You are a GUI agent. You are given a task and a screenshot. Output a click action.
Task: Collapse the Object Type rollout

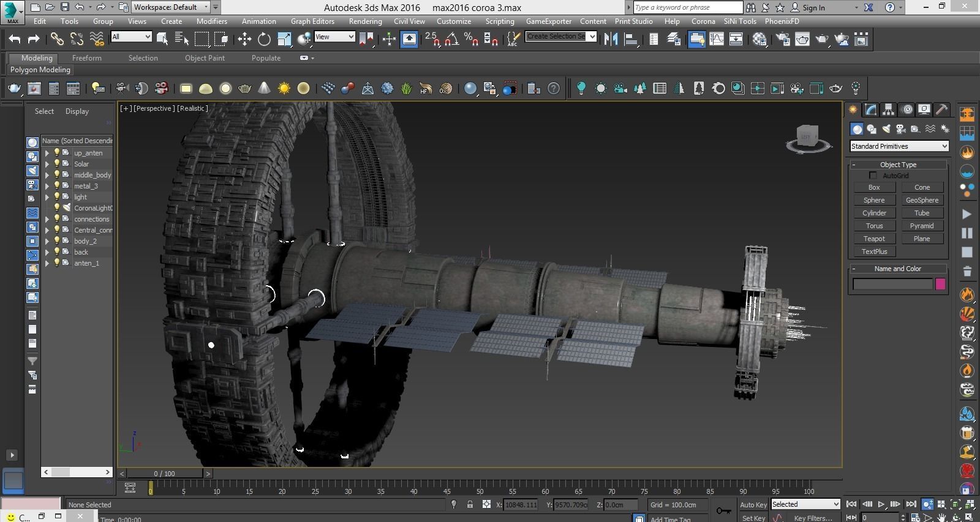pos(898,165)
